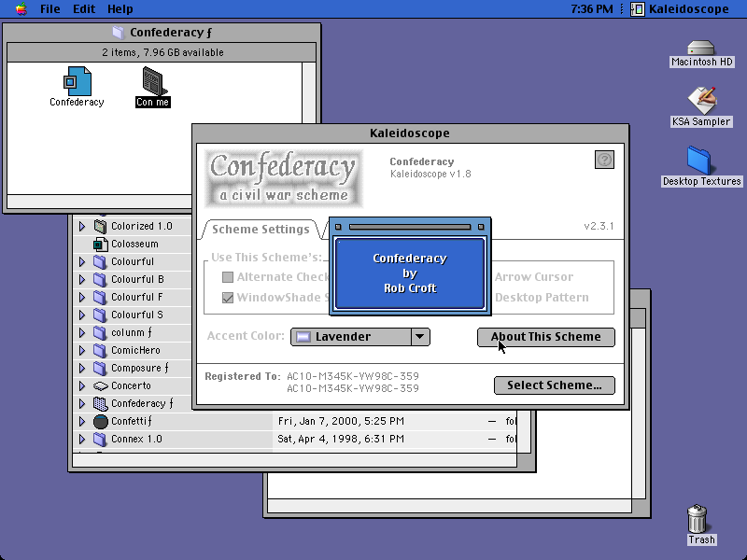Select the Composure ƒ folder icon
The image size is (747, 560).
(x=100, y=368)
